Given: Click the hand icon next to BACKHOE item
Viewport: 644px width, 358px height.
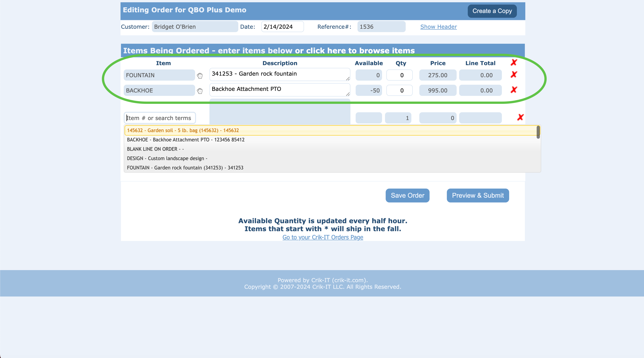Looking at the screenshot, I should (x=200, y=91).
